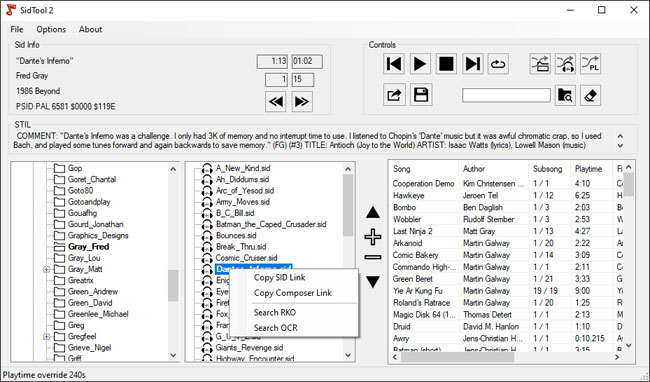
Task: Select Break_Thru.sid file
Action: [x=241, y=247]
